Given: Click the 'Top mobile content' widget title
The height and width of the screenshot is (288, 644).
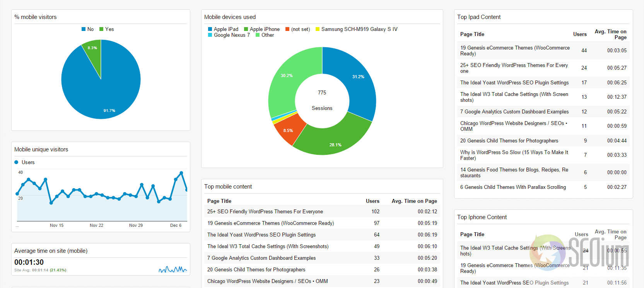Looking at the screenshot, I should tap(228, 187).
